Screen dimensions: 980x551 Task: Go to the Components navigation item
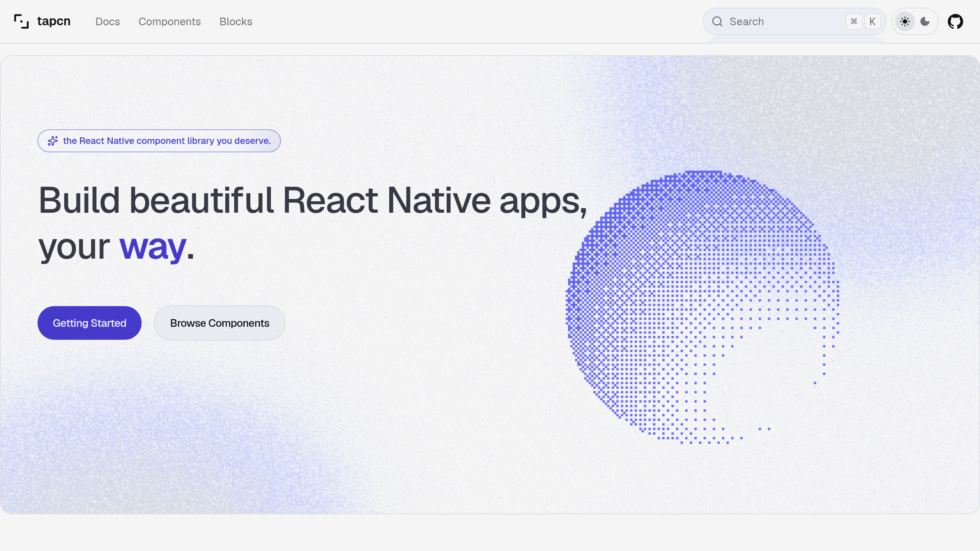pyautogui.click(x=170, y=21)
